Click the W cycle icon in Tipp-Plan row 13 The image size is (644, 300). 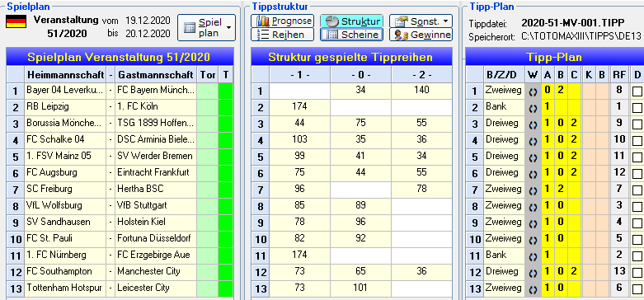pos(534,289)
